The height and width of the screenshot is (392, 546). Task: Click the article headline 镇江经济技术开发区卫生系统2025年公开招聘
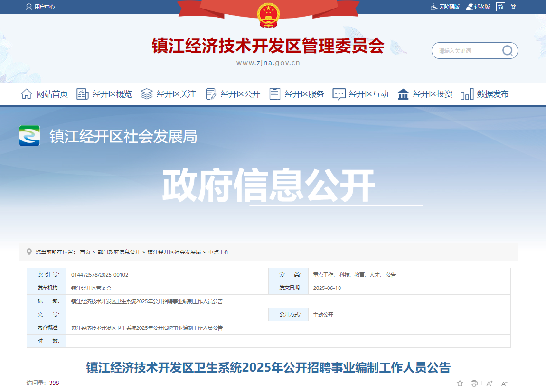[x=268, y=368]
